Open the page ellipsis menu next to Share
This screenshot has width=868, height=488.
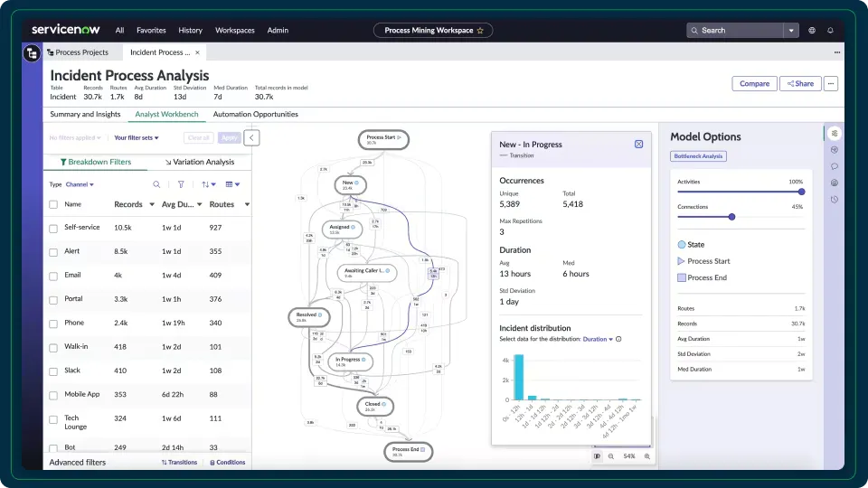pyautogui.click(x=830, y=83)
